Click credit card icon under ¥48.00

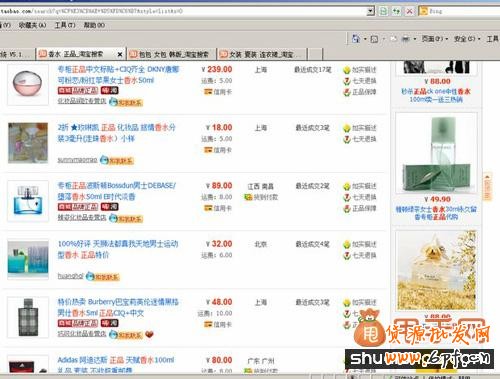208,324
